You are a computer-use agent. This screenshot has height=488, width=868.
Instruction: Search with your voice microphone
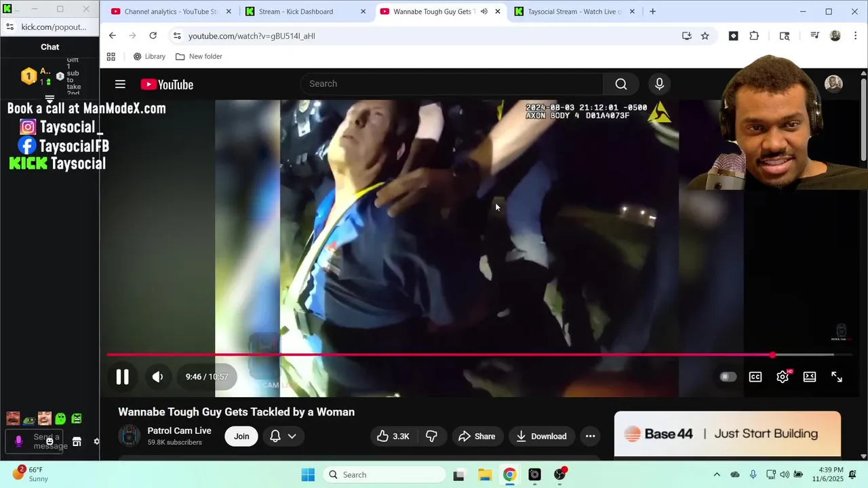[x=659, y=84]
